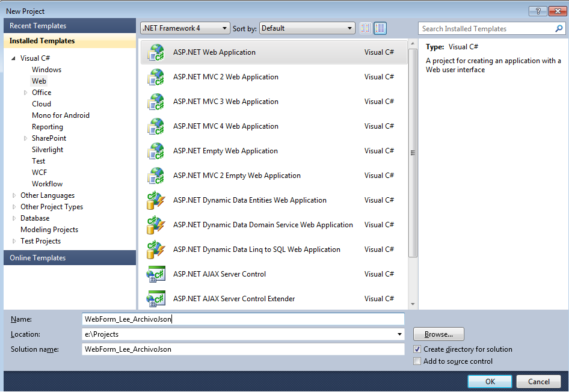Select the Modeling Projects category
The height and width of the screenshot is (392, 569).
tap(49, 230)
